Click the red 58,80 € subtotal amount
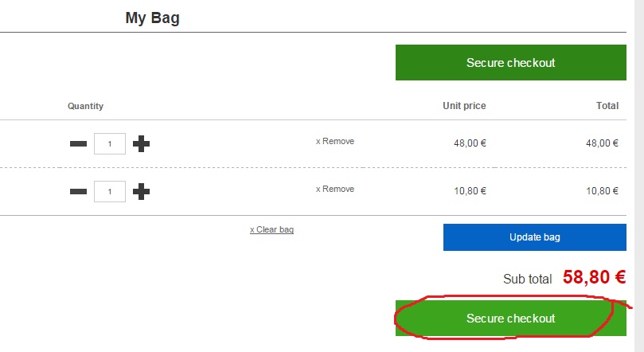Image resolution: width=644 pixels, height=352 pixels. click(594, 277)
